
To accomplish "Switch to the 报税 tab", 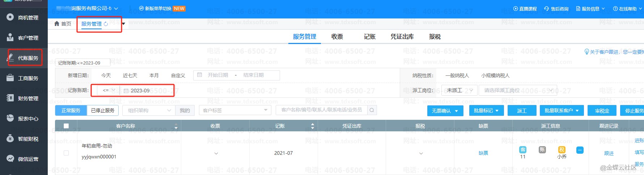I will click(x=435, y=37).
